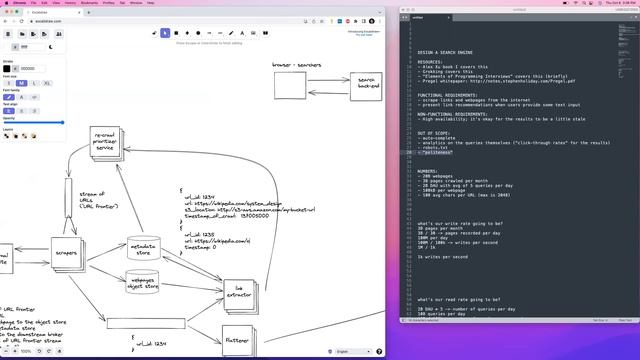
Task: Click the 'Introducing Excalidraw+' link
Action: (x=364, y=31)
